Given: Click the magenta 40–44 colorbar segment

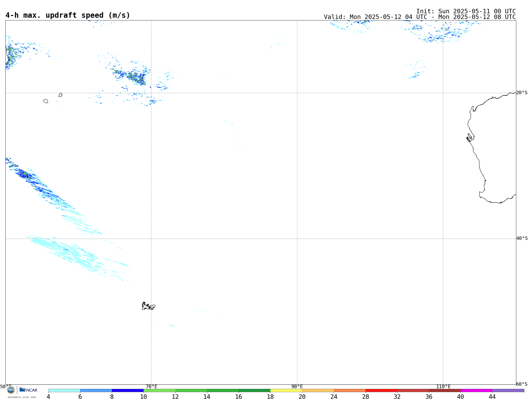Looking at the screenshot, I should (x=476, y=391).
